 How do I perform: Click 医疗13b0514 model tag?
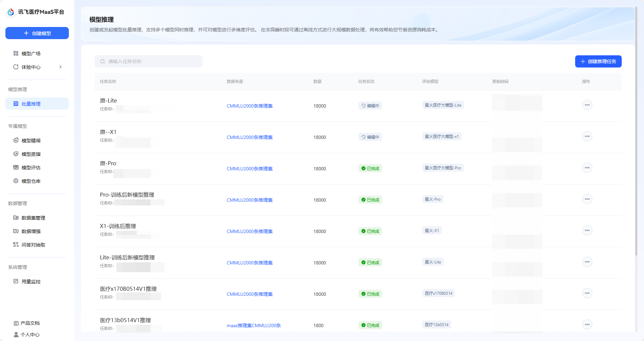point(436,325)
